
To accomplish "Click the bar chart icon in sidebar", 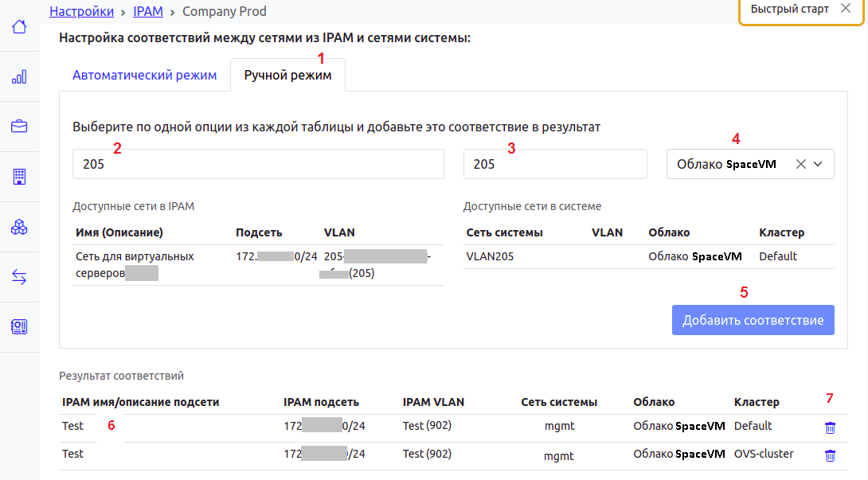I will click(19, 77).
